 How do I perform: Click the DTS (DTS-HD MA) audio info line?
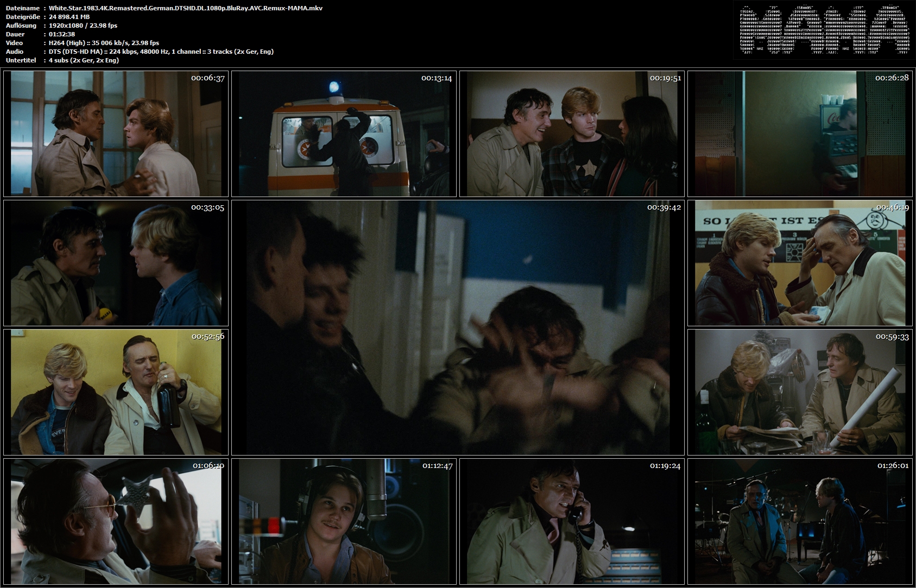click(161, 52)
